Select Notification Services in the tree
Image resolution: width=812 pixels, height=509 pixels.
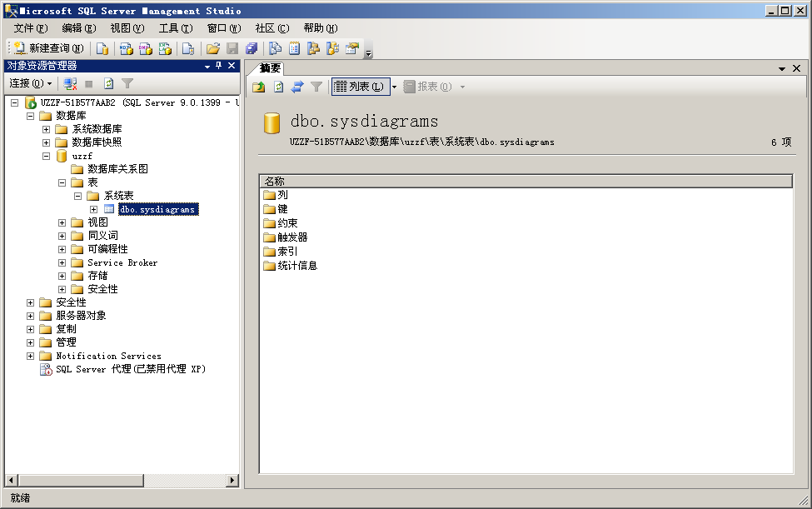click(x=108, y=356)
